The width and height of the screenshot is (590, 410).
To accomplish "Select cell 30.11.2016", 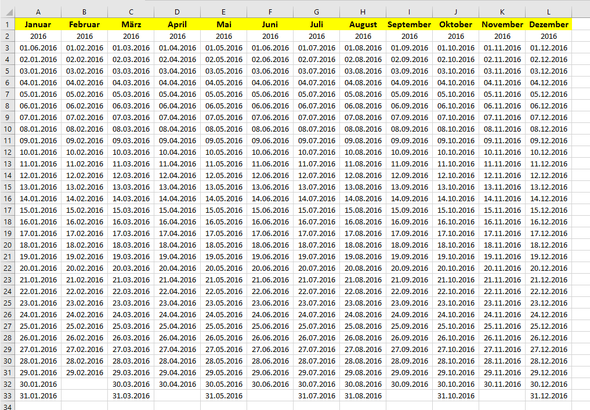I will click(x=502, y=384).
